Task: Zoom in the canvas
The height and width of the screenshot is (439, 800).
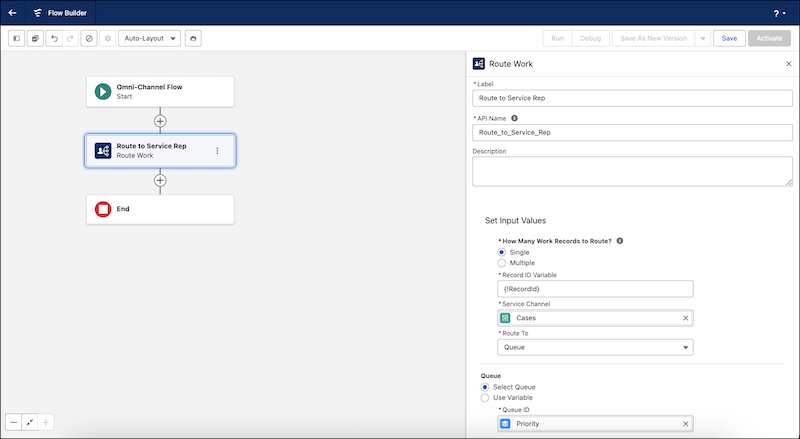Action: [45, 422]
